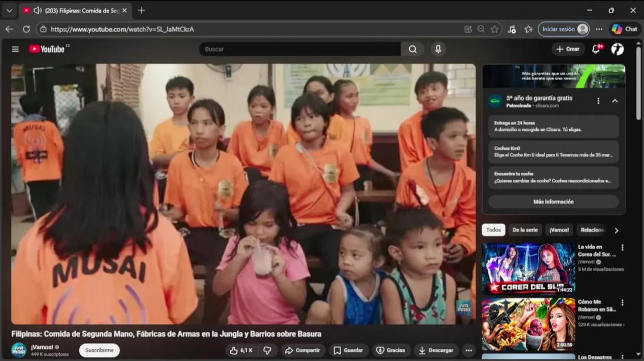View site information lock icon
The width and height of the screenshot is (644, 361).
44,29
